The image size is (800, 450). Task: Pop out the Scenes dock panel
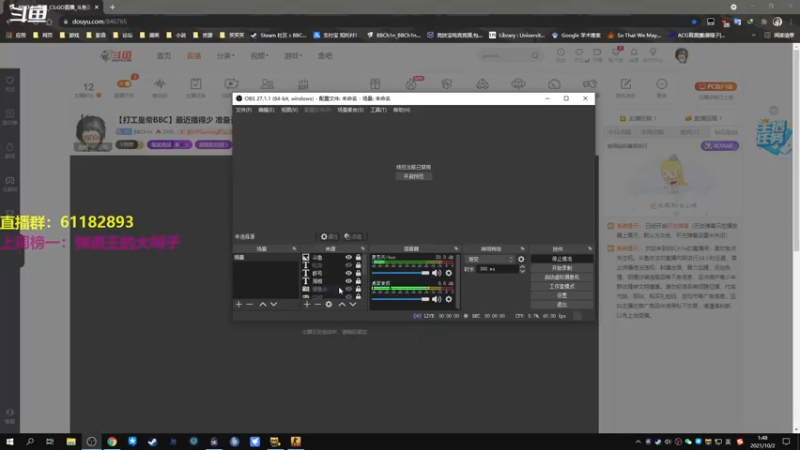[x=294, y=249]
